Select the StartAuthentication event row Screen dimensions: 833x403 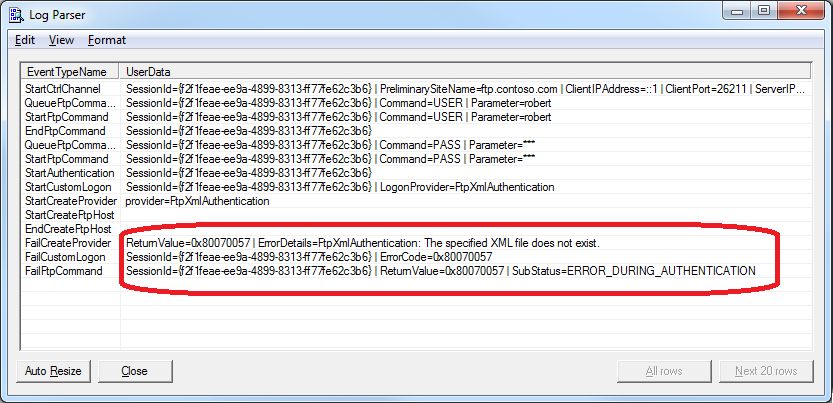[x=69, y=173]
